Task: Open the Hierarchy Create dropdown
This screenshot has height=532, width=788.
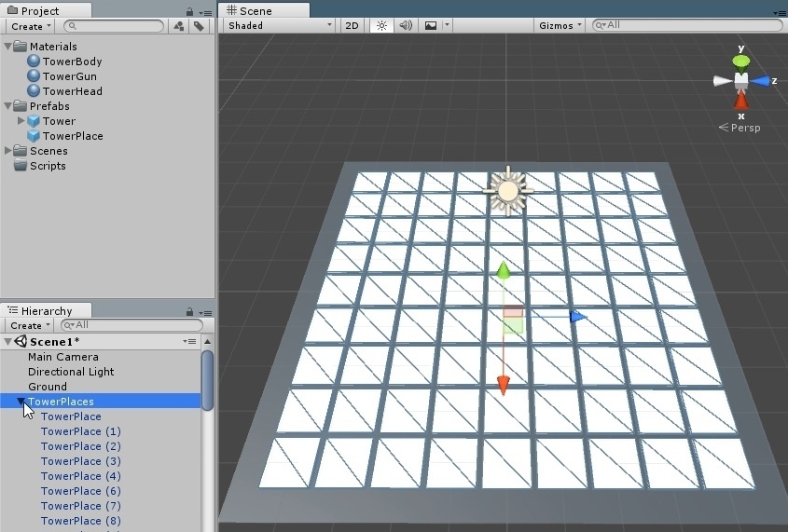Action: click(x=30, y=326)
